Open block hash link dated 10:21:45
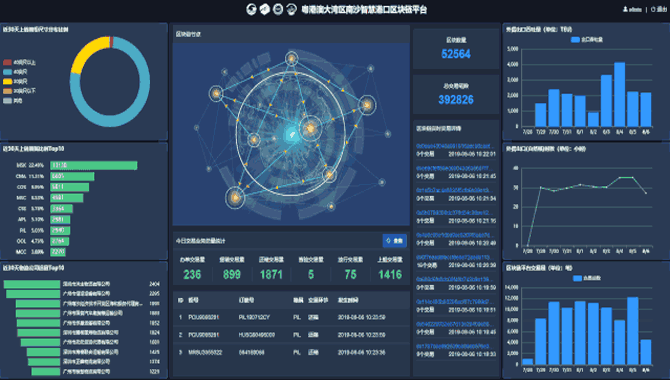This screenshot has width=670, height=380. point(454,168)
